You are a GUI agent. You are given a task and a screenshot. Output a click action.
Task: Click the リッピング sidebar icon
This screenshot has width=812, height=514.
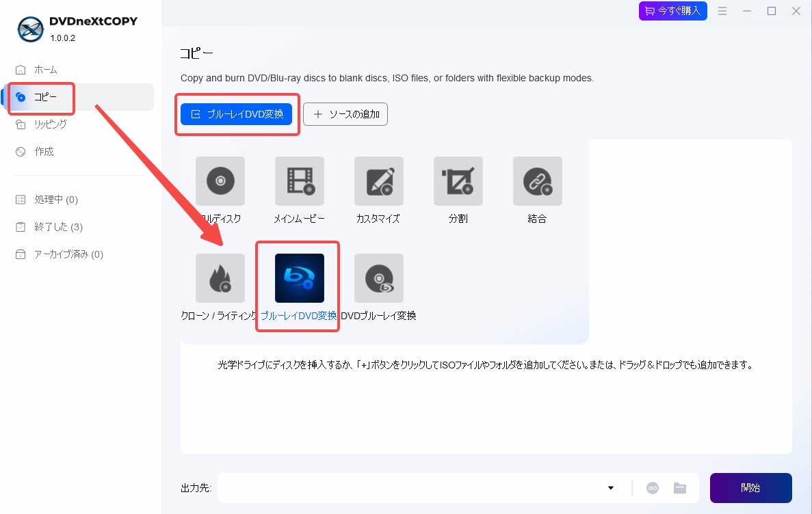(x=21, y=124)
